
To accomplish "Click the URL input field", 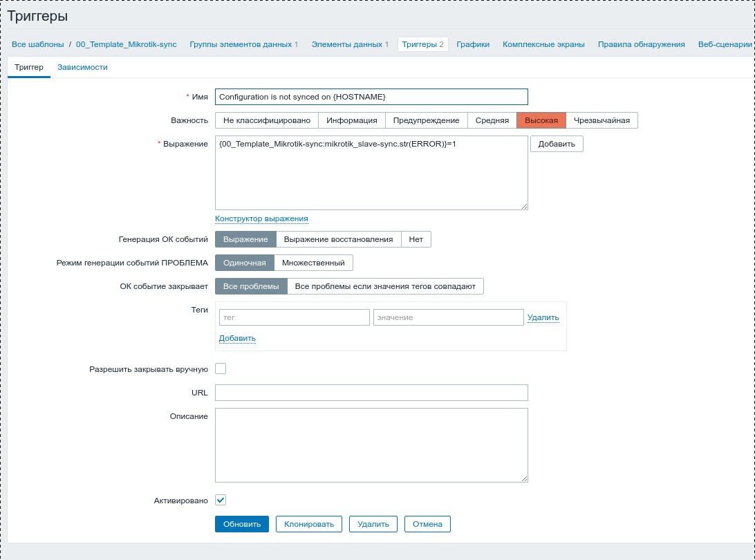I will click(371, 393).
